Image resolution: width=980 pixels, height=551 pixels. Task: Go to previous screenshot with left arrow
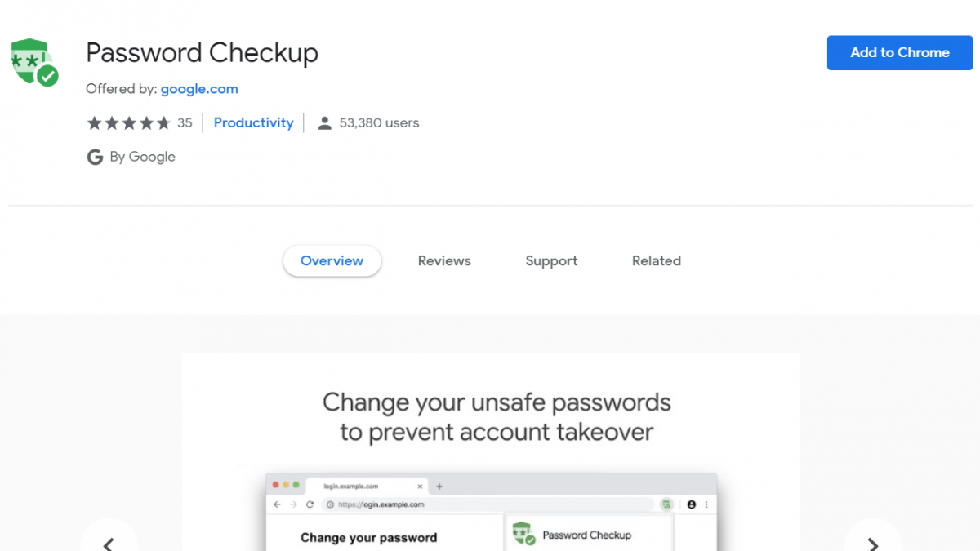click(109, 540)
